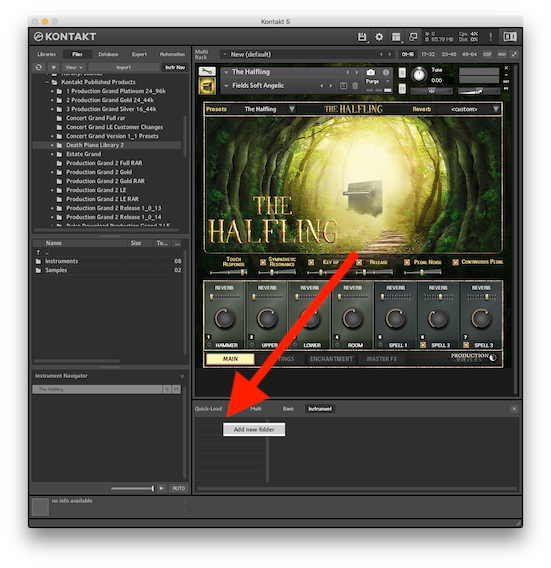Viewport: 551px width, 568px height.
Task: Open the New (default) multi dropdown
Action: [225, 54]
